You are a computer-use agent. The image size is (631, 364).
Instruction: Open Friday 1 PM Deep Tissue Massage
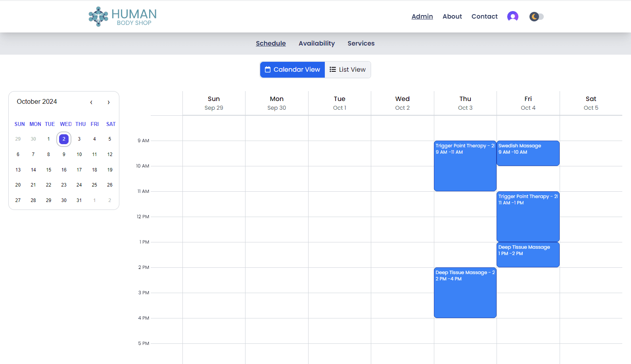(x=528, y=255)
